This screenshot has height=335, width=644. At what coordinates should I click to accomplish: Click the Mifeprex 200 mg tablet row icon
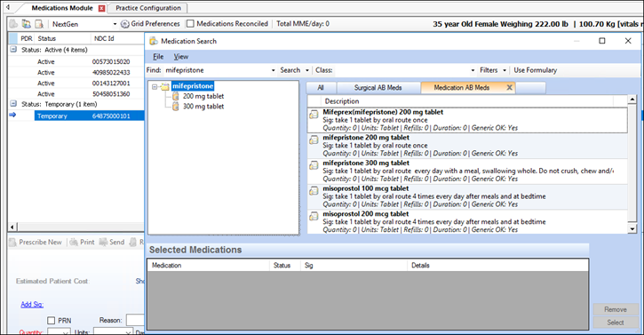tap(314, 115)
